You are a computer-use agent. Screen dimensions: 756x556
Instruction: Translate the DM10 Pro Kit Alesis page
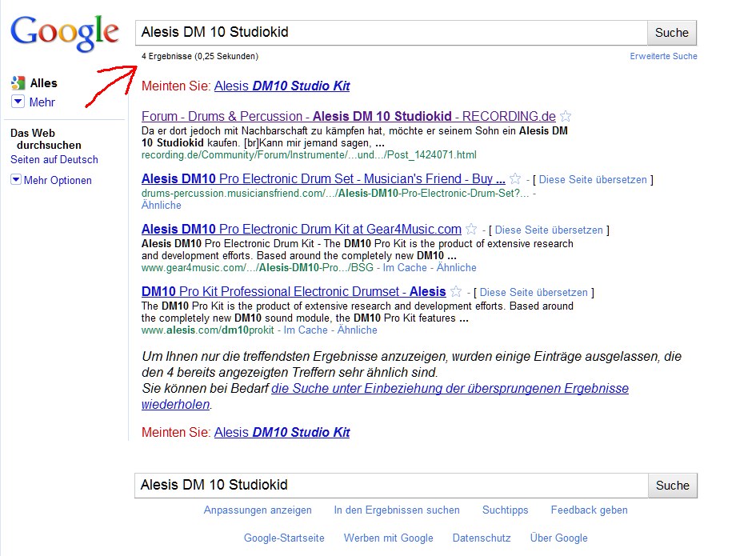coord(534,293)
